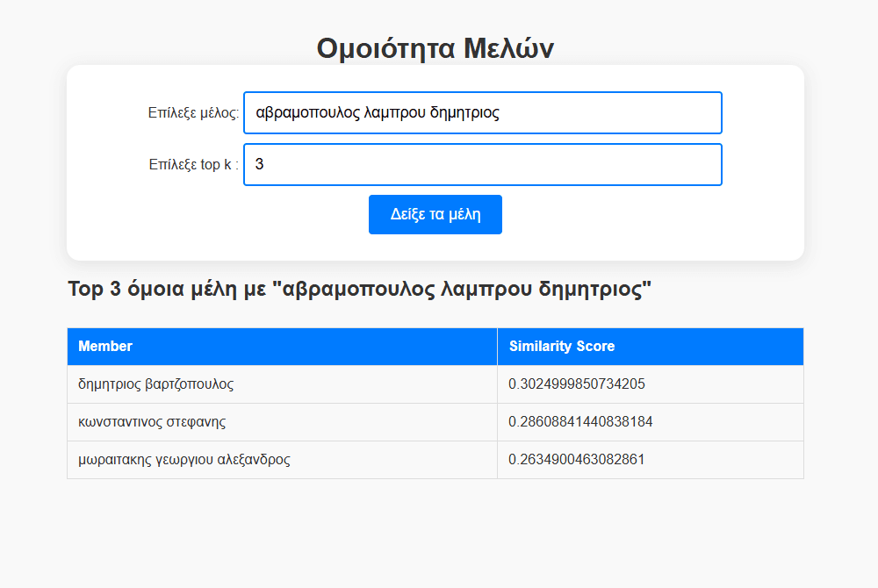This screenshot has height=588, width=878.
Task: Click member κωνσταντινος στεφανης
Action: tap(152, 422)
